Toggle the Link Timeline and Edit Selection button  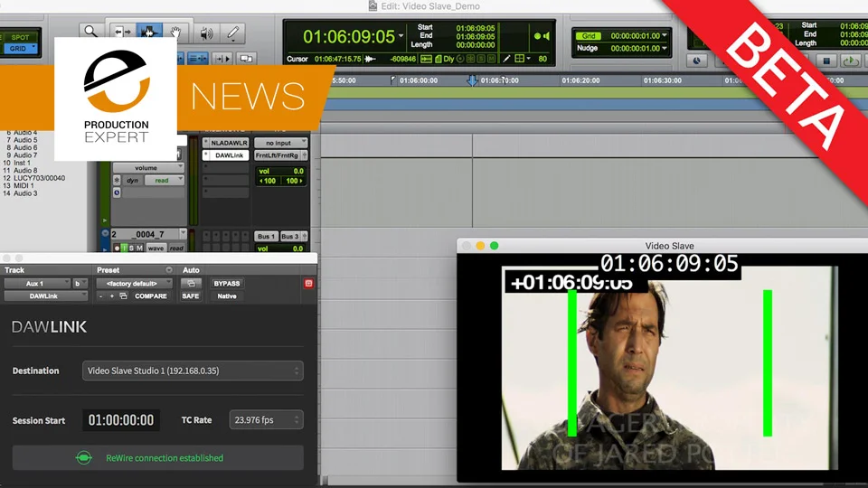click(198, 59)
